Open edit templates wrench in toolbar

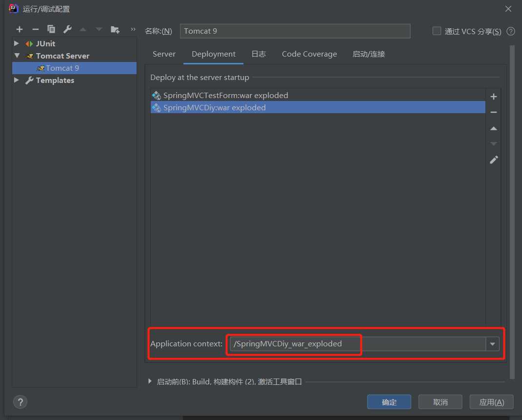[x=67, y=29]
